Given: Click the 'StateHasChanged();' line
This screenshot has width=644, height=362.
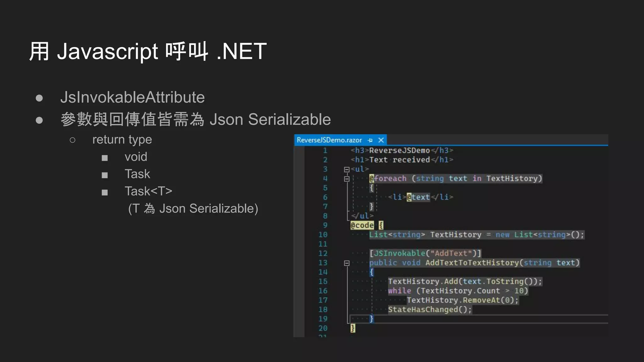Looking at the screenshot, I should pos(430,310).
